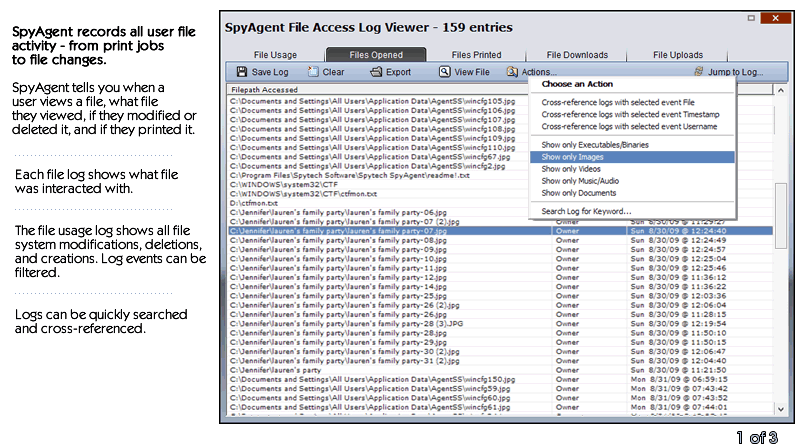Select the row ending in wincfg2.jpg
The width and height of the screenshot is (800, 445).
(379, 166)
